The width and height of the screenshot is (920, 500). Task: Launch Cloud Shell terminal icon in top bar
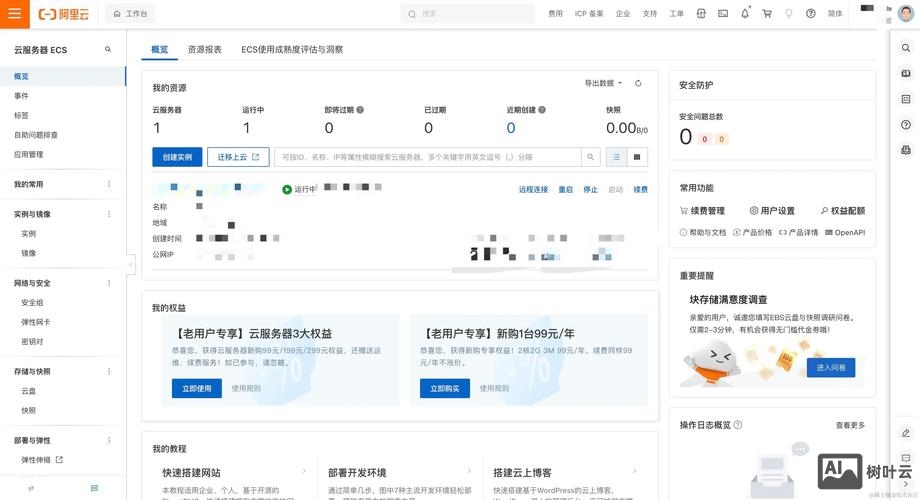coord(723,13)
